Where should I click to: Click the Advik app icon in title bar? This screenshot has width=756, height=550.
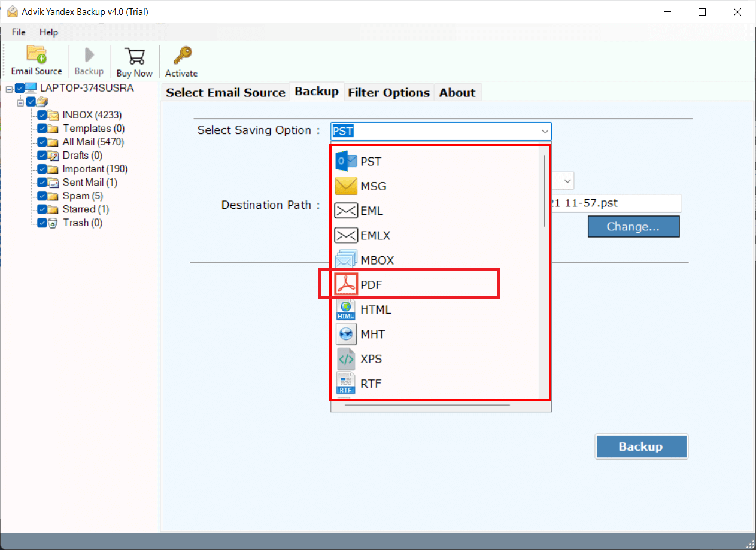tap(13, 12)
